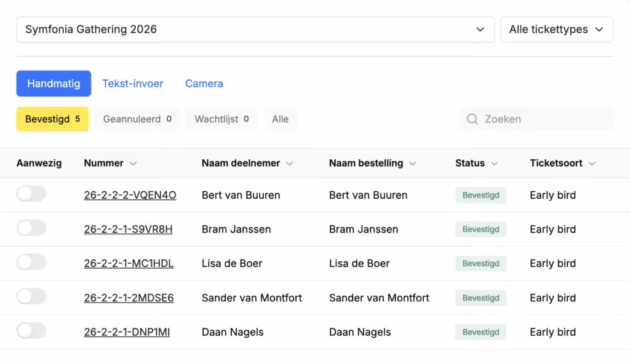Mark Bram Janssen as present
Viewport: 630px width, 364px height.
(31, 228)
